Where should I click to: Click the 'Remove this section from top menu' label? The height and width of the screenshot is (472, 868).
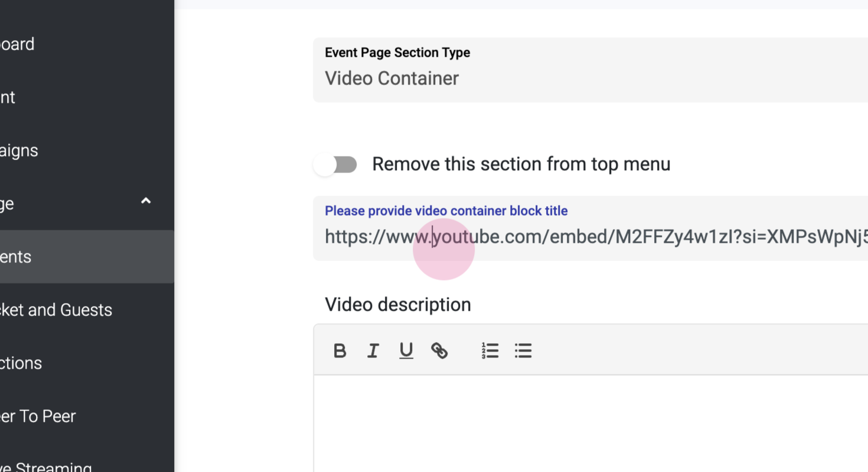pos(521,164)
